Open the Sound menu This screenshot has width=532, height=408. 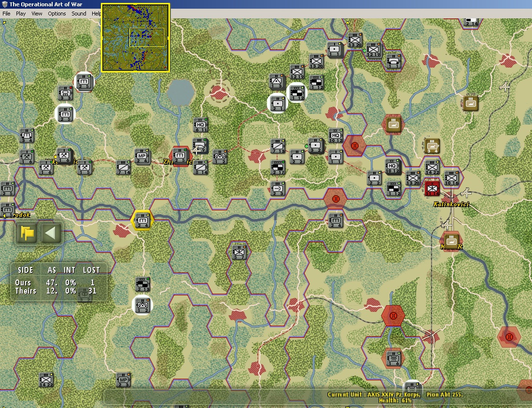click(79, 14)
